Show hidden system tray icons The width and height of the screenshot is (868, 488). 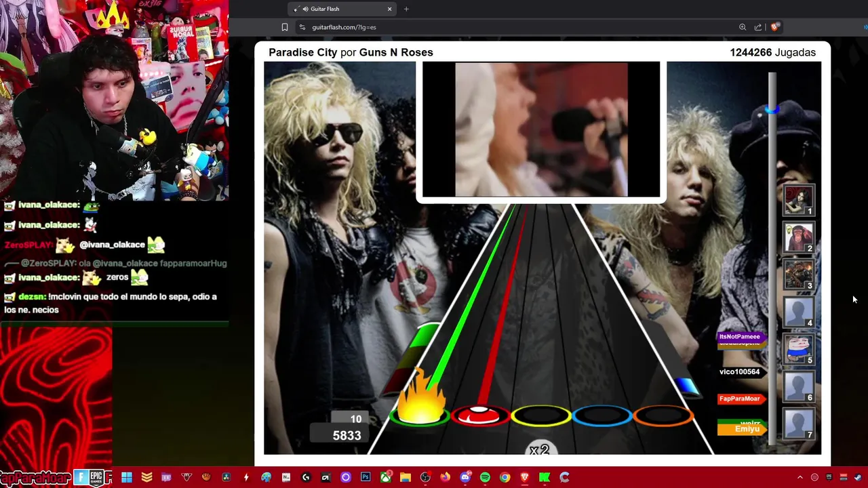800,477
